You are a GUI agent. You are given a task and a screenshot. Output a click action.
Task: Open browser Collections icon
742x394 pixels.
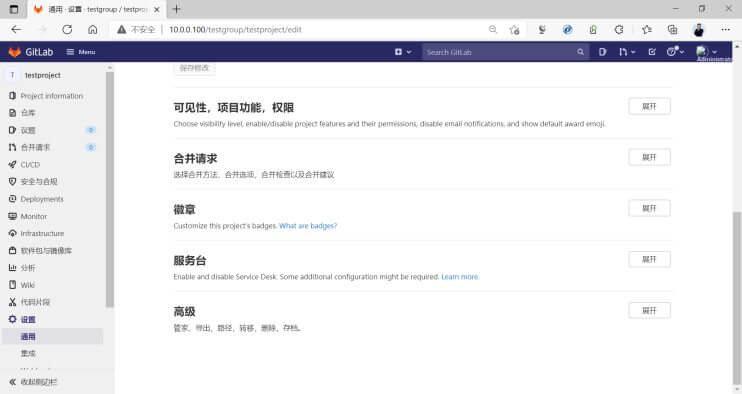(x=672, y=29)
